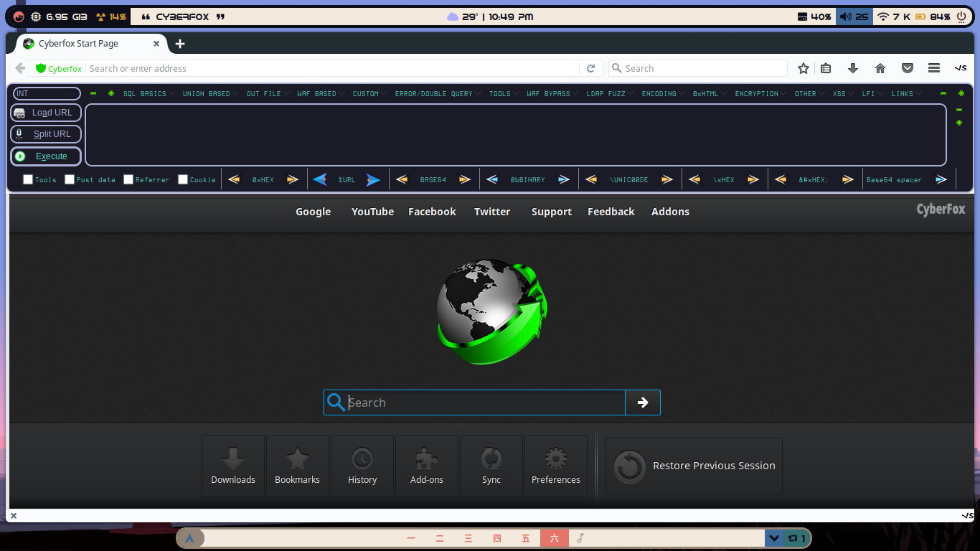Enable the Referrer checkbox
Viewport: 980px width, 551px height.
point(128,179)
